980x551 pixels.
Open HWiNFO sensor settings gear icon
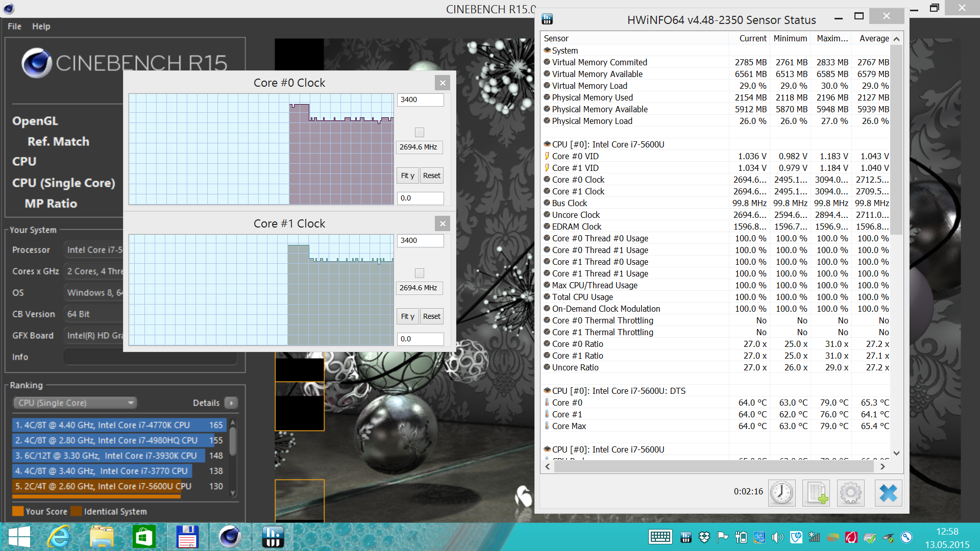tap(850, 493)
